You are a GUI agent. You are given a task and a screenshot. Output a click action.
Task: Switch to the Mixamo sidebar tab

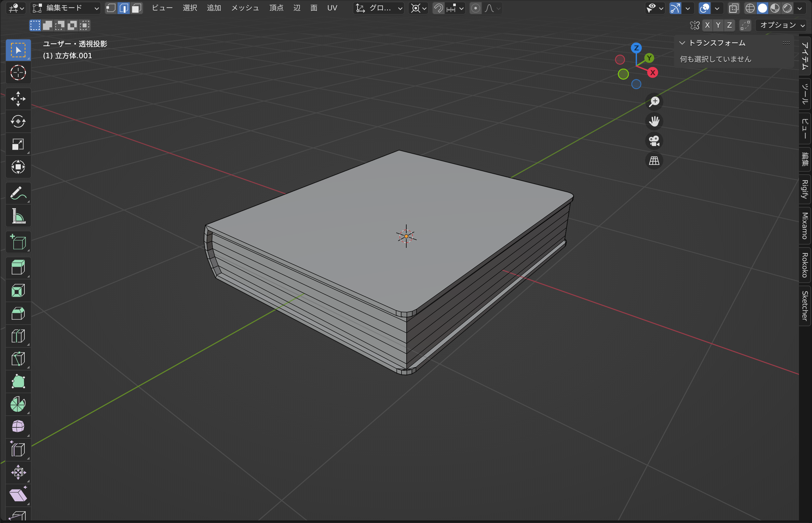click(x=805, y=226)
